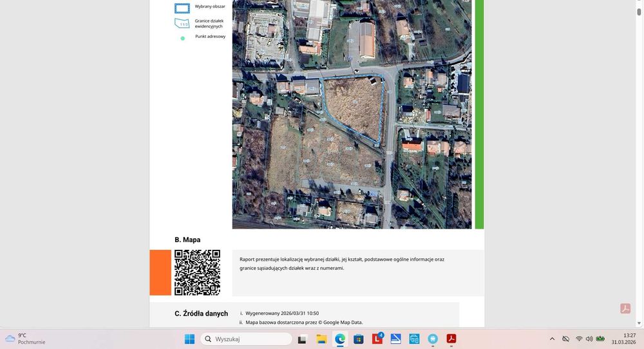Viewport: 644px width, 349px height.
Task: Open File Explorer from the taskbar
Action: click(x=321, y=339)
